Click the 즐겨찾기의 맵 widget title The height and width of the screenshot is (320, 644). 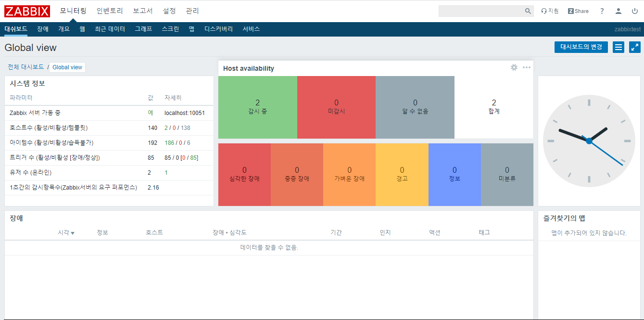(564, 218)
